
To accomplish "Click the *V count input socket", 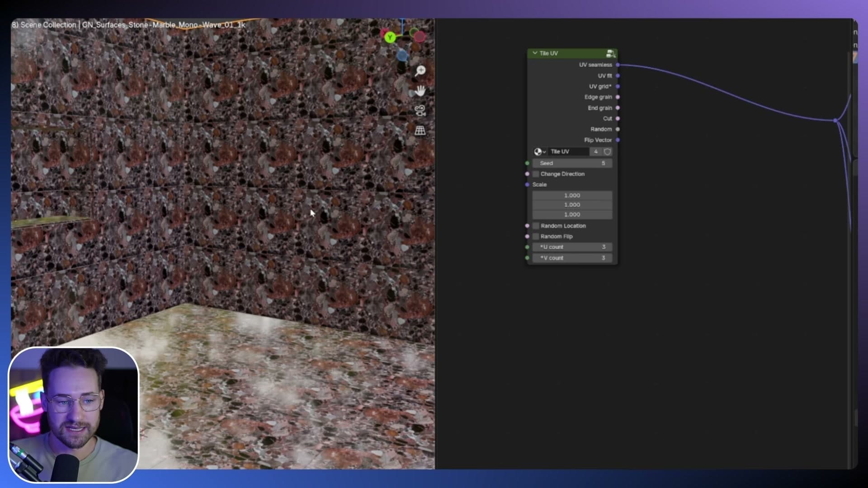I will [x=527, y=258].
